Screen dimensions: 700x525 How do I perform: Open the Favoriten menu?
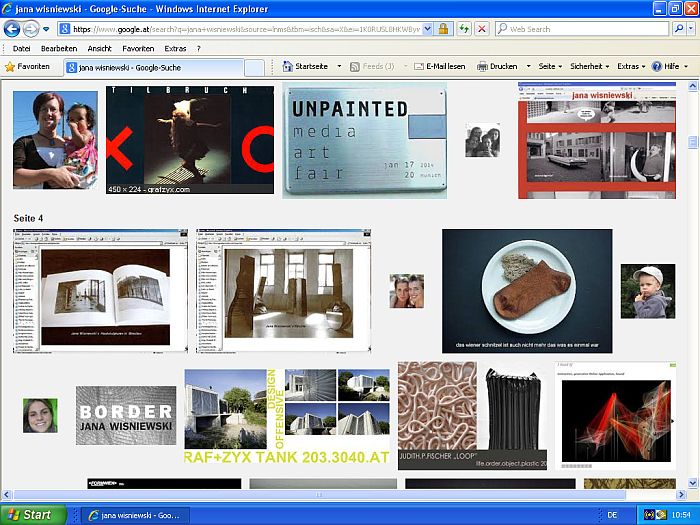[138, 49]
